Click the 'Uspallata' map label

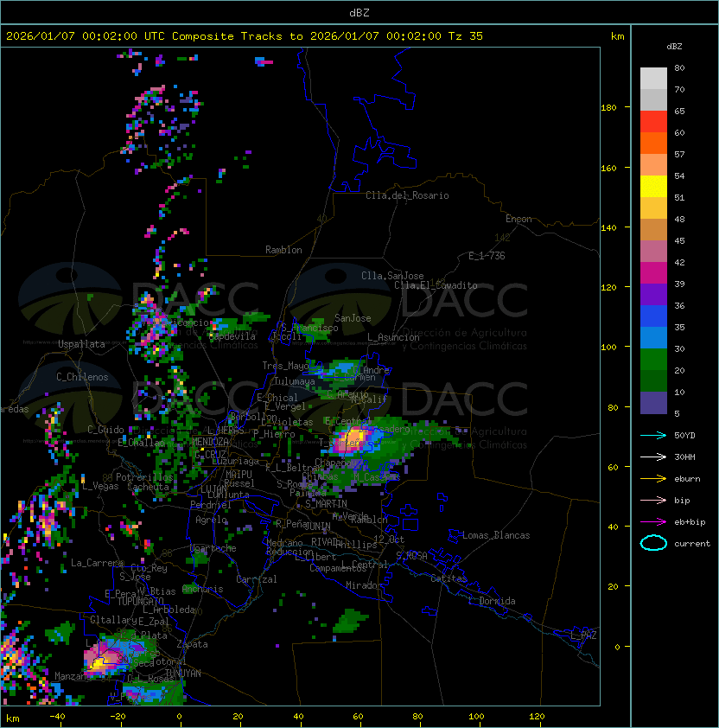[x=81, y=344]
